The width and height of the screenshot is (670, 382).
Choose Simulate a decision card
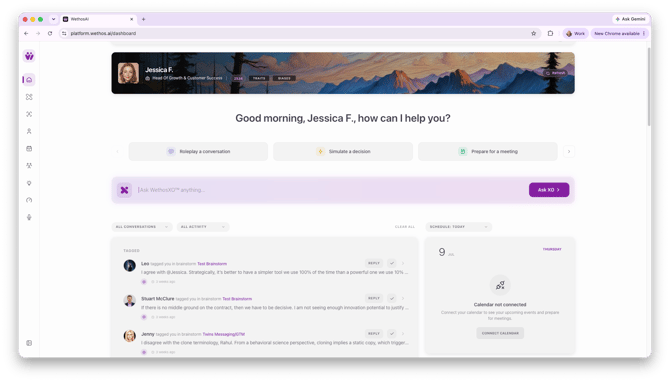point(343,151)
